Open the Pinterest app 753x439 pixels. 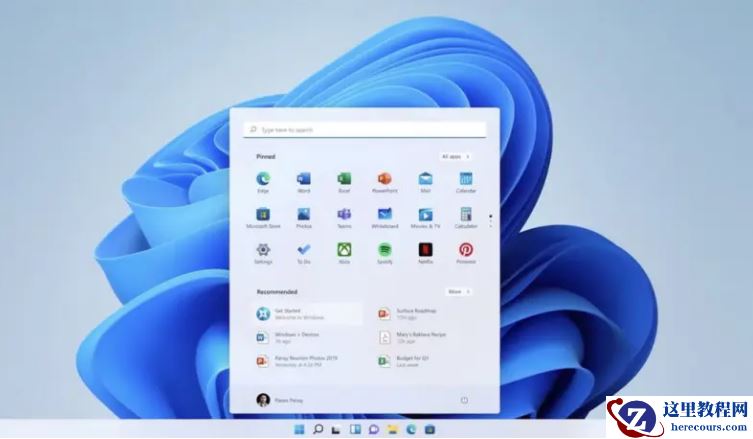(x=465, y=254)
